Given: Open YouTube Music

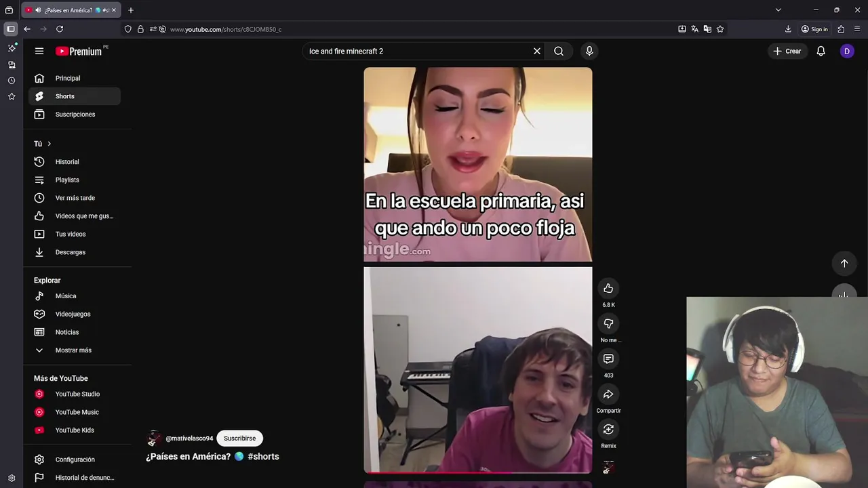Looking at the screenshot, I should click(x=75, y=412).
